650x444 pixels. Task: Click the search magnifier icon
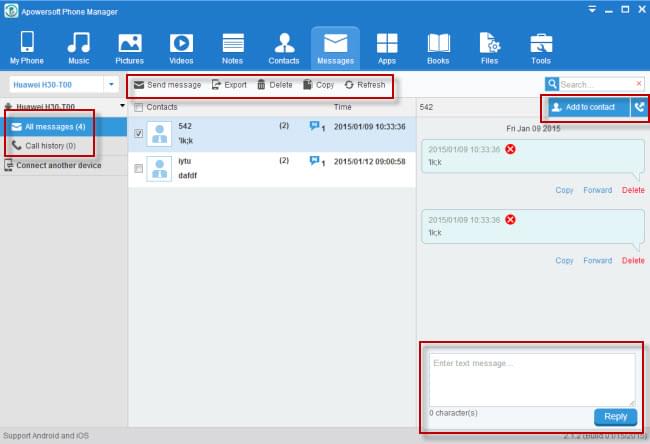coord(552,84)
